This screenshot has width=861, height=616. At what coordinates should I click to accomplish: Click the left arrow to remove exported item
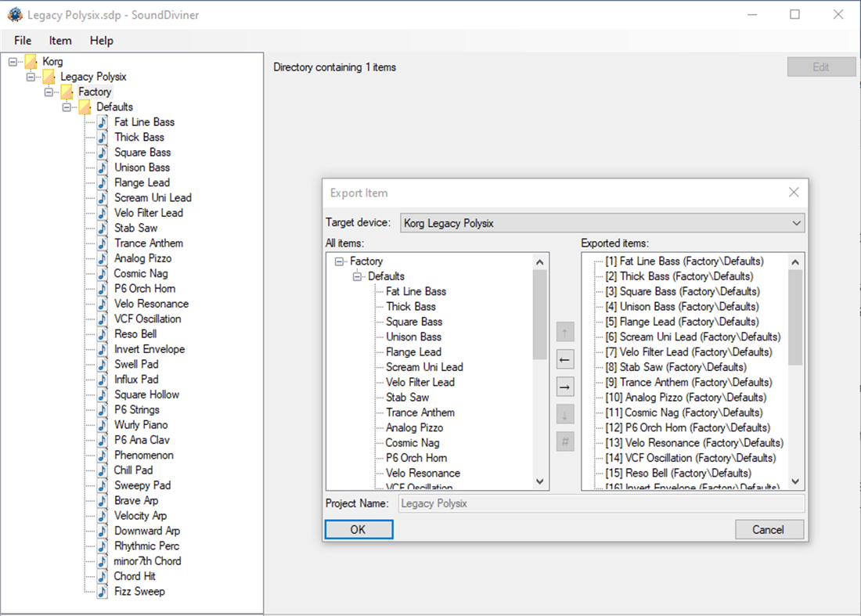[564, 359]
